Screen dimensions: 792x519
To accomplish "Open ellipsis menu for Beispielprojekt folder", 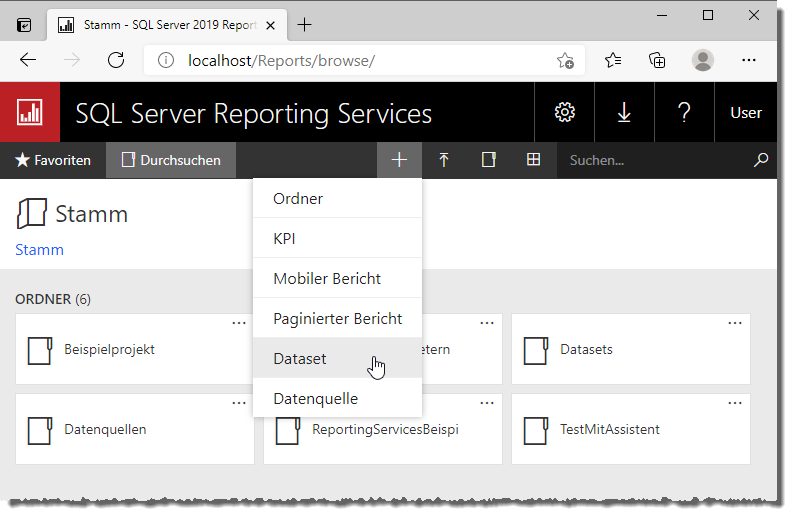I will pyautogui.click(x=239, y=323).
